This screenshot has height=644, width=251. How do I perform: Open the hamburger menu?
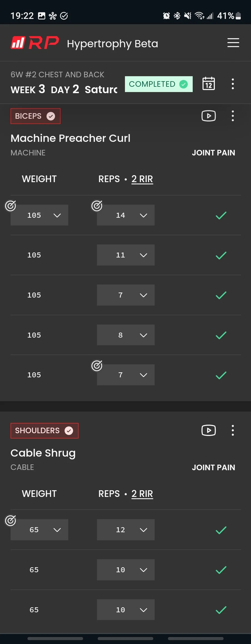point(233,43)
